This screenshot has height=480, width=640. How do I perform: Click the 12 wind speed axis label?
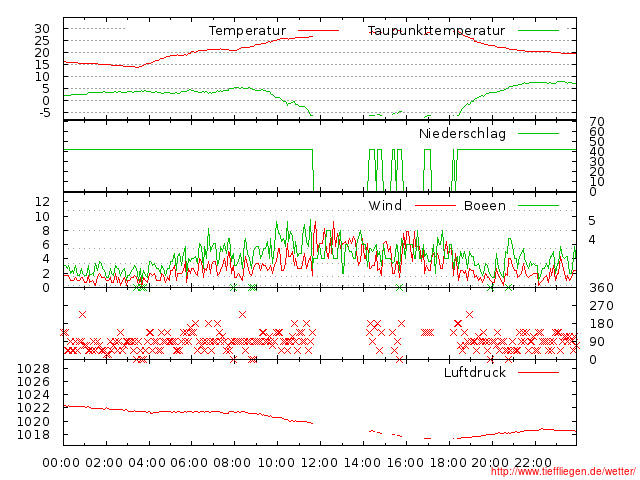pos(42,201)
